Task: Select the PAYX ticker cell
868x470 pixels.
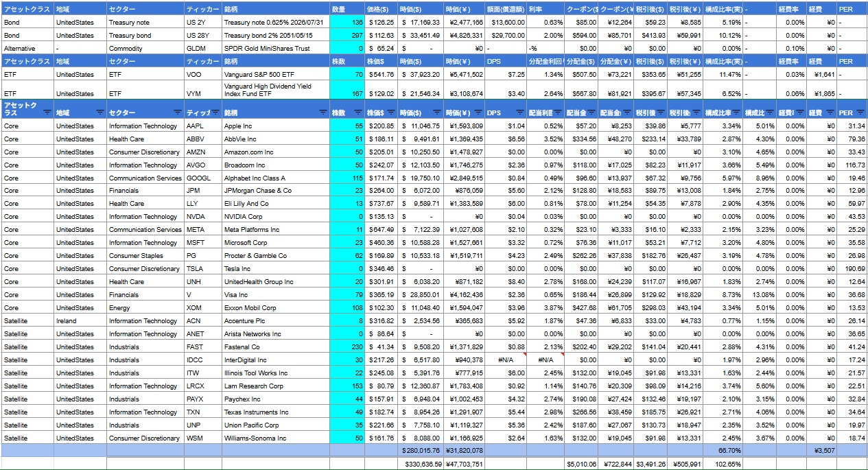Action: (203, 399)
